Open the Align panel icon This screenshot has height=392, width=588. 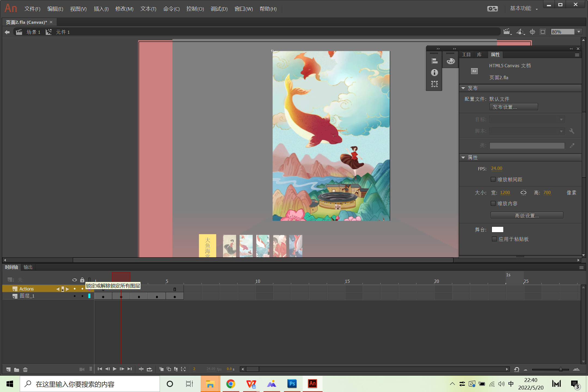click(x=434, y=61)
